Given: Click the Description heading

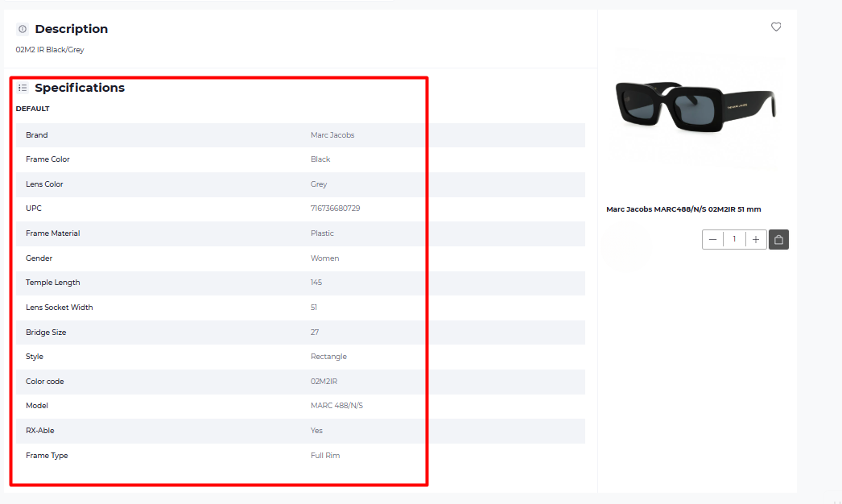Looking at the screenshot, I should click(x=72, y=29).
